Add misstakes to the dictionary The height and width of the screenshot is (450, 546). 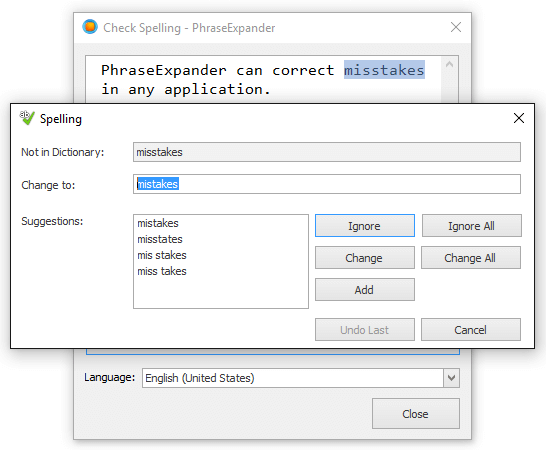coord(365,289)
